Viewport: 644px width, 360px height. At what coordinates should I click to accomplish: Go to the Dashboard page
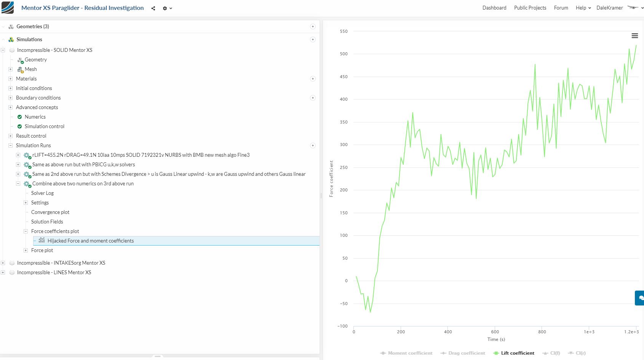click(494, 8)
